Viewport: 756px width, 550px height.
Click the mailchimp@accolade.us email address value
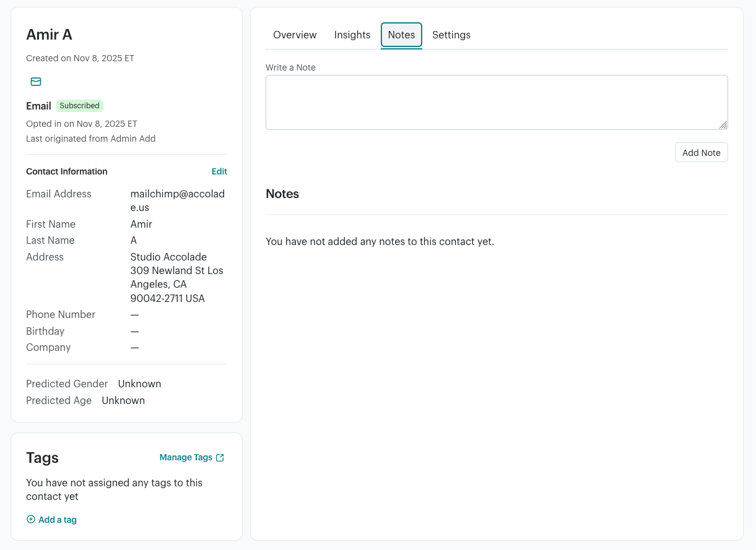tap(177, 200)
